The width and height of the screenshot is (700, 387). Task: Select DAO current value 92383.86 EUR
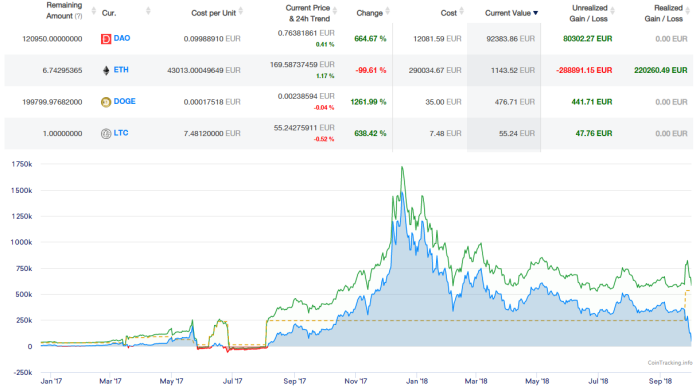click(x=511, y=39)
